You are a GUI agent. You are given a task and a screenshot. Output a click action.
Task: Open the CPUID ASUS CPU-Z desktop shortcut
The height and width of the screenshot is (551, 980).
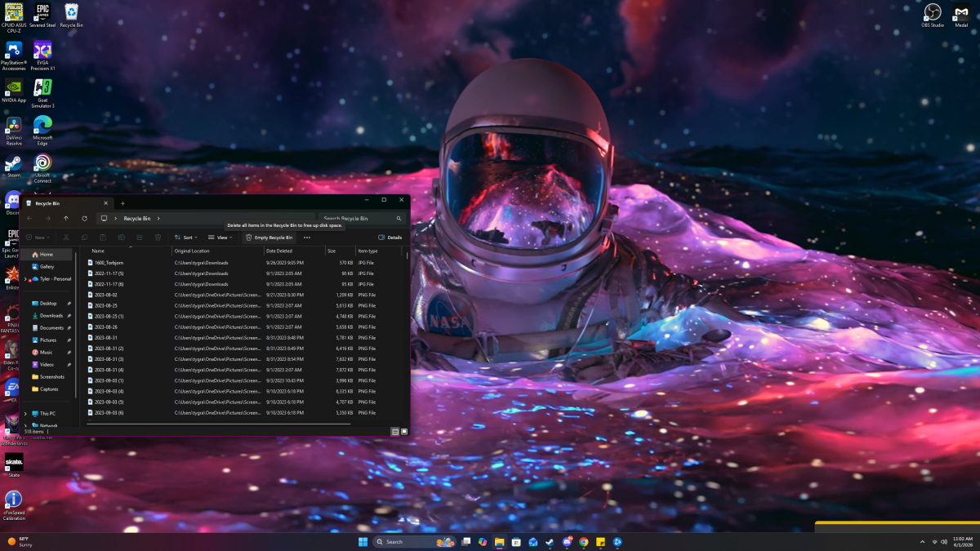click(x=14, y=17)
